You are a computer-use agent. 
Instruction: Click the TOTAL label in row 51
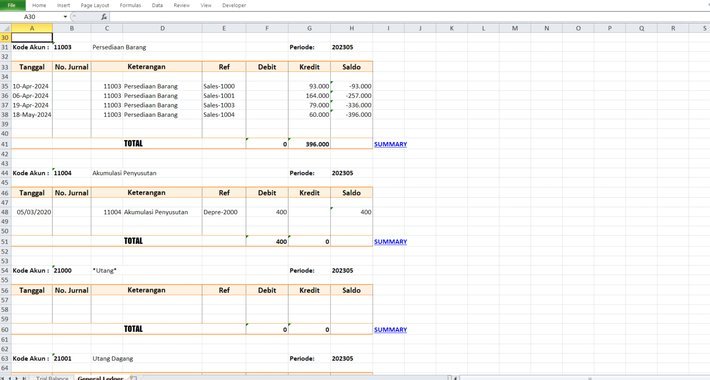133,241
